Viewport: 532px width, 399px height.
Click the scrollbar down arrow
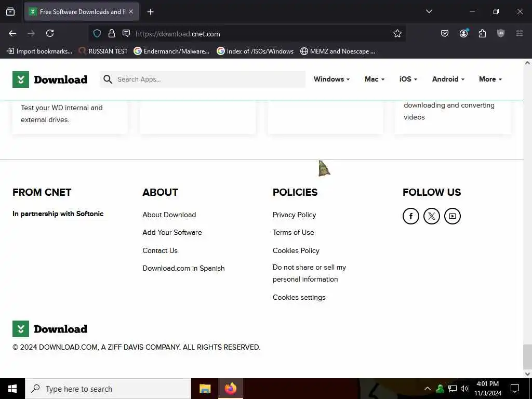(x=527, y=374)
